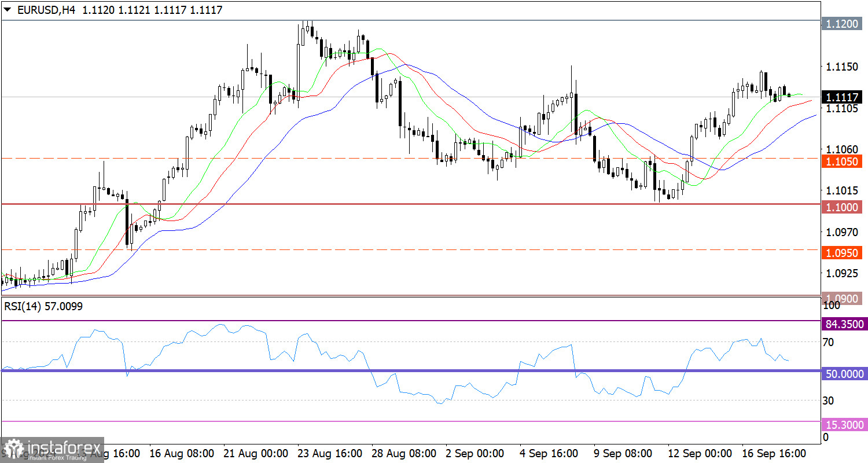Click the RSI axis value 70

pos(829,343)
